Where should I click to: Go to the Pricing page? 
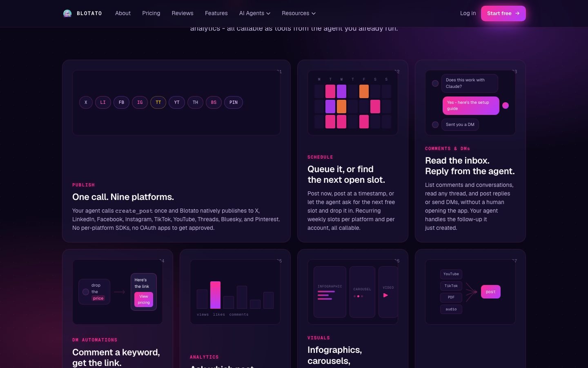[x=151, y=13]
